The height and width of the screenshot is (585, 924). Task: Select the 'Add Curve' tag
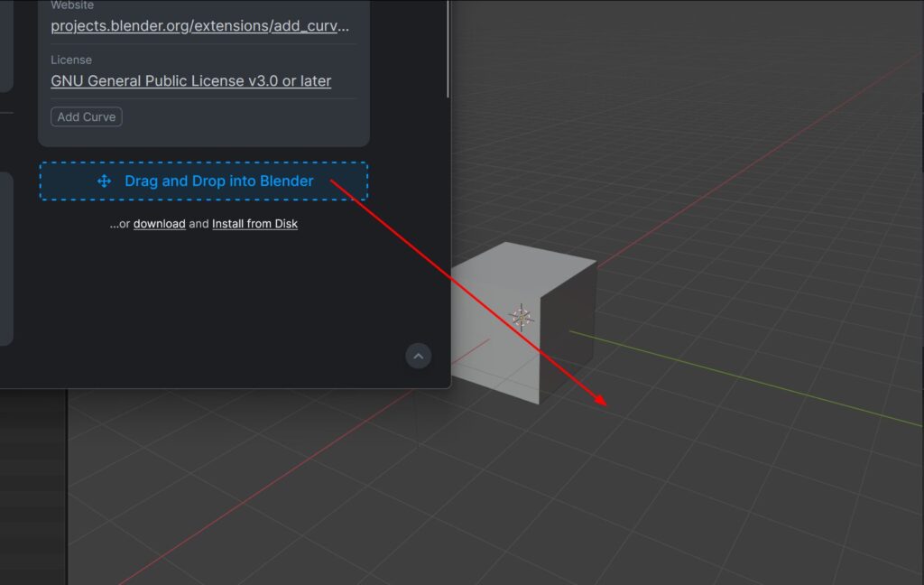click(86, 117)
